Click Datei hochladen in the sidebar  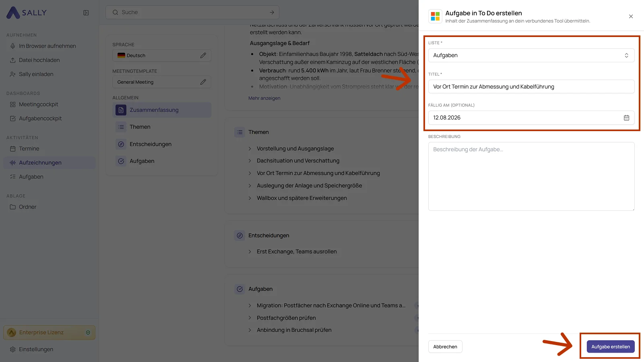pos(49,60)
